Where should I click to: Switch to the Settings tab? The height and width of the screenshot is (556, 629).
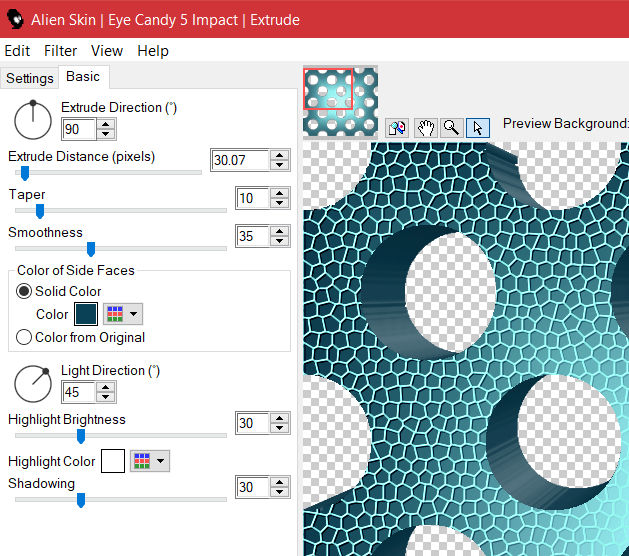(x=30, y=78)
